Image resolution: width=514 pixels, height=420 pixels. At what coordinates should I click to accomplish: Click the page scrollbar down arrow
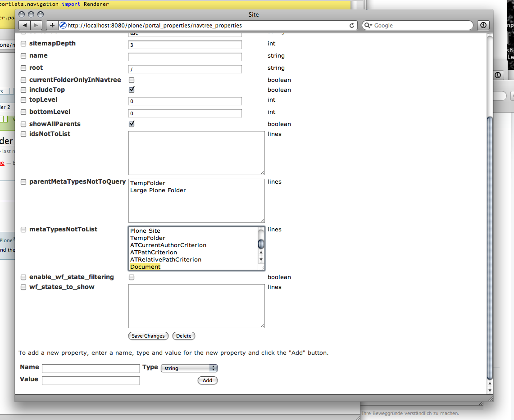point(490,390)
